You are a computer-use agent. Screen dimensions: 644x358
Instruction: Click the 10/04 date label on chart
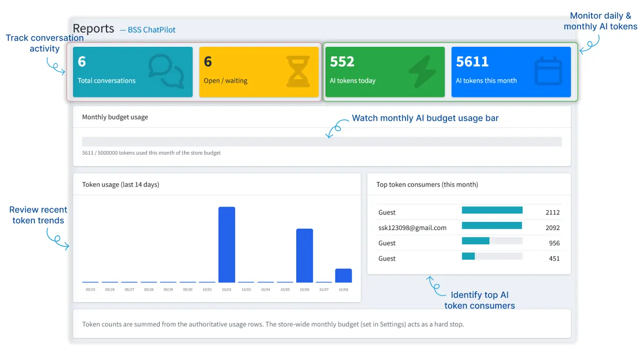tap(265, 289)
